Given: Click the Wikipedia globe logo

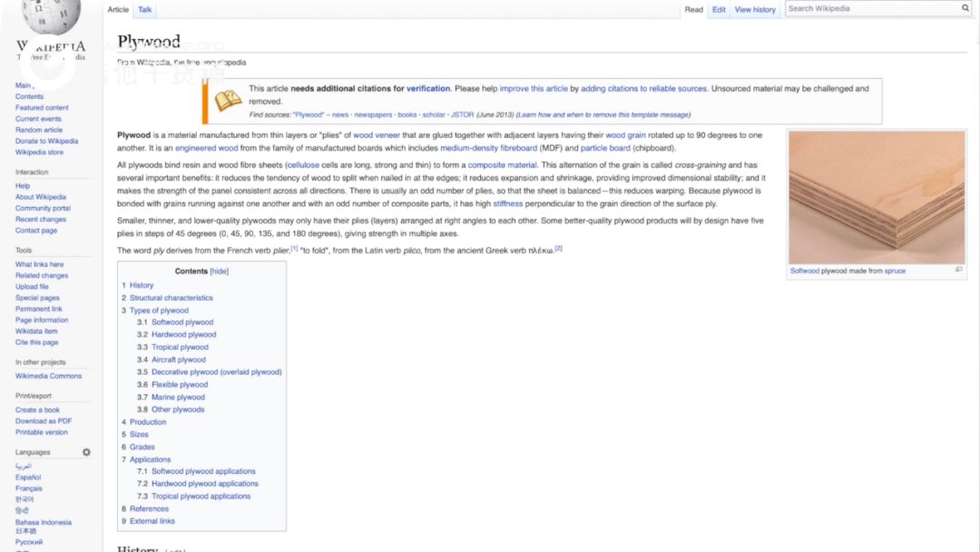Looking at the screenshot, I should (x=50, y=17).
